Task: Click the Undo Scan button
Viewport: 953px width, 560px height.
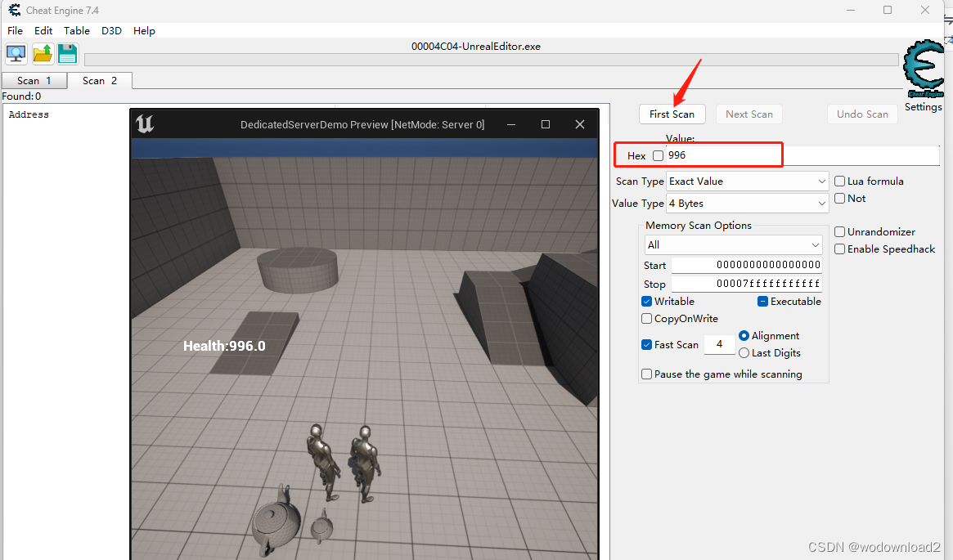Action: tap(862, 114)
